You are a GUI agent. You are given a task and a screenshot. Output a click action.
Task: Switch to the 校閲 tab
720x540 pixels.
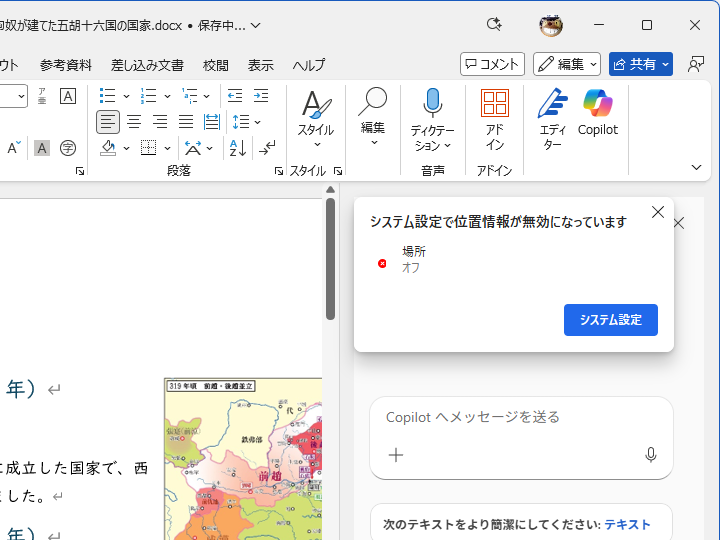tap(216, 65)
